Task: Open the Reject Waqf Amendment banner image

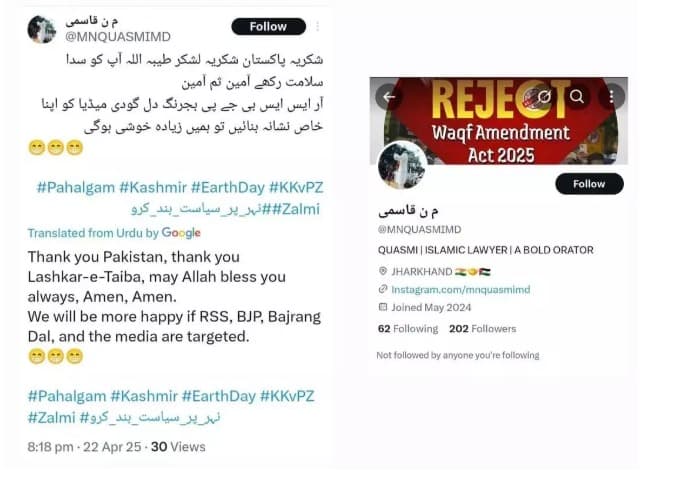Action: tap(499, 121)
